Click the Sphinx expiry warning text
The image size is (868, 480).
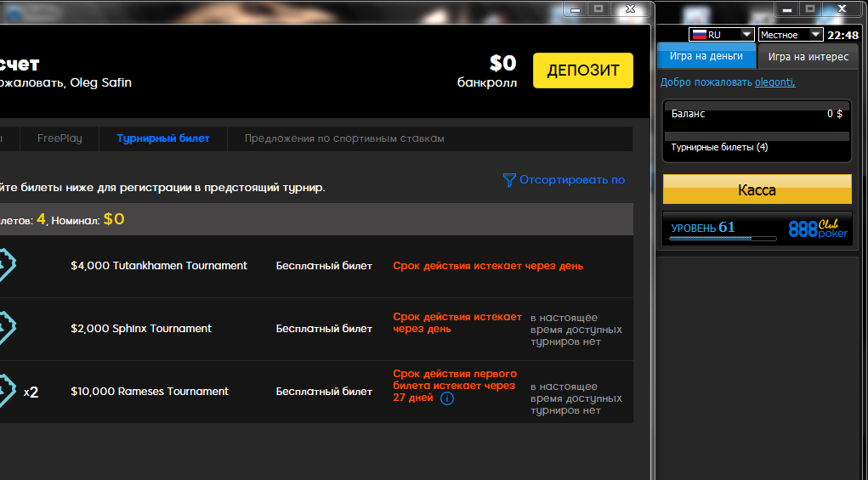pyautogui.click(x=457, y=323)
